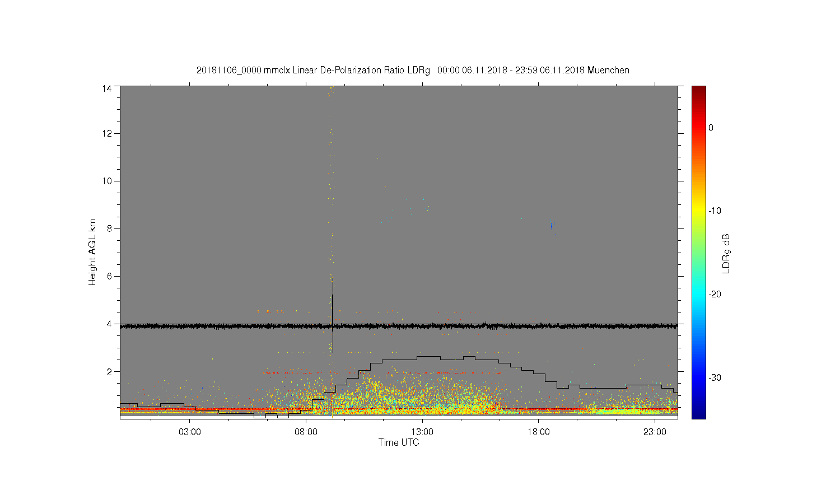The image size is (840, 504).
Task: Click the height tick label 6
Action: pyautogui.click(x=109, y=276)
